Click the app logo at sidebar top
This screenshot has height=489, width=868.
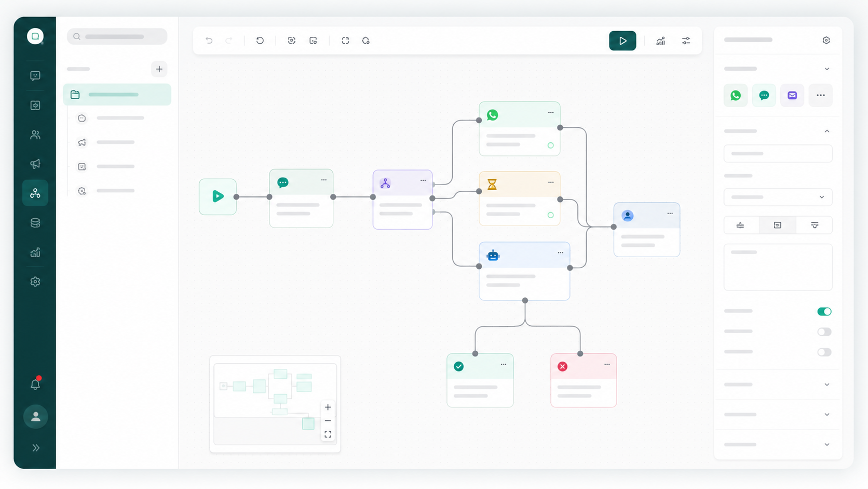[x=35, y=36]
